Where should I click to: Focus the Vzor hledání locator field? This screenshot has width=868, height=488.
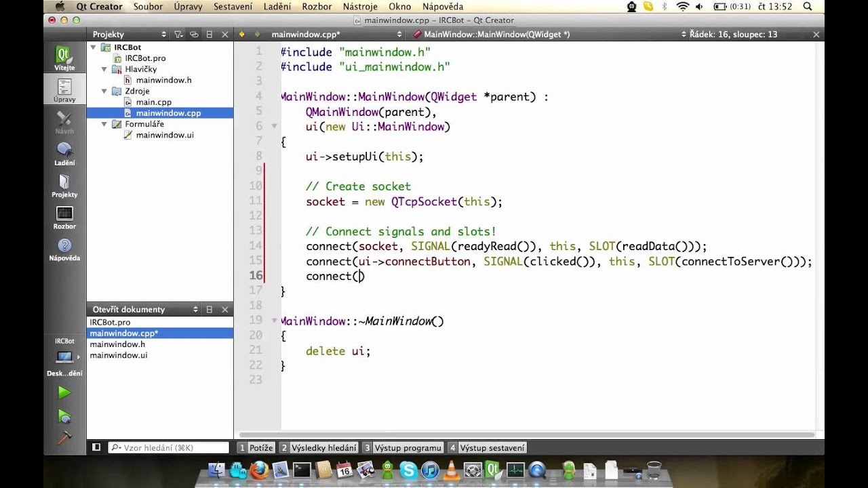(168, 447)
